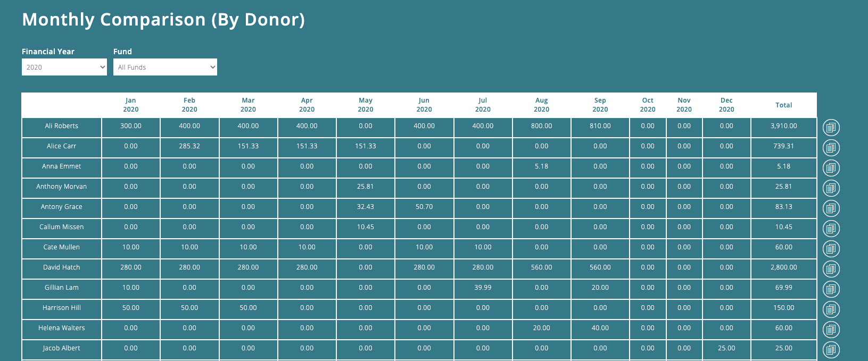Open the Financial Year dropdown
The image size is (868, 361).
pyautogui.click(x=64, y=67)
